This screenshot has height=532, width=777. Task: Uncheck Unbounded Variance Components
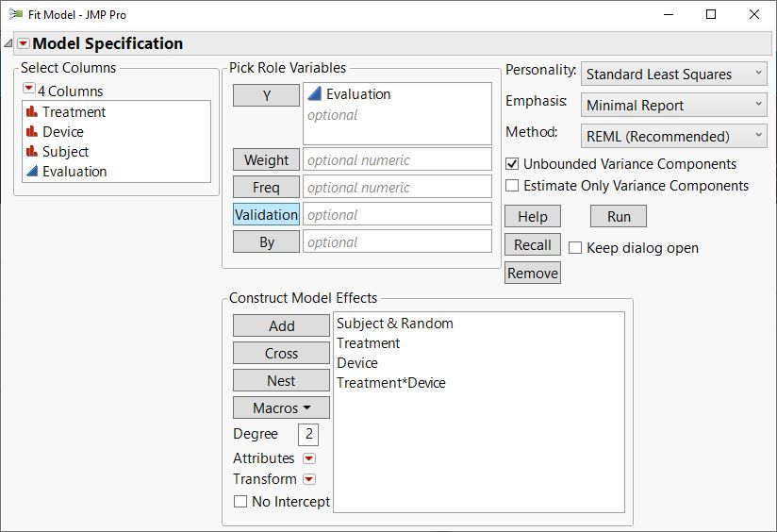click(x=512, y=164)
